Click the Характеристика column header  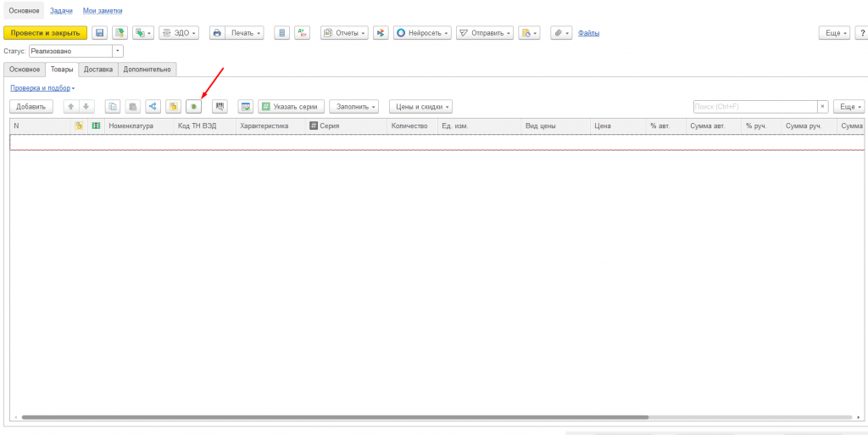pos(270,126)
